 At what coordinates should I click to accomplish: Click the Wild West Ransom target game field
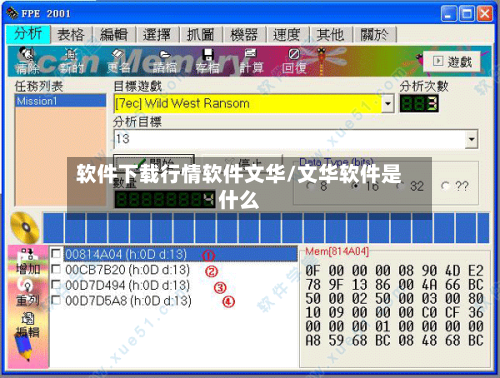[x=248, y=104]
